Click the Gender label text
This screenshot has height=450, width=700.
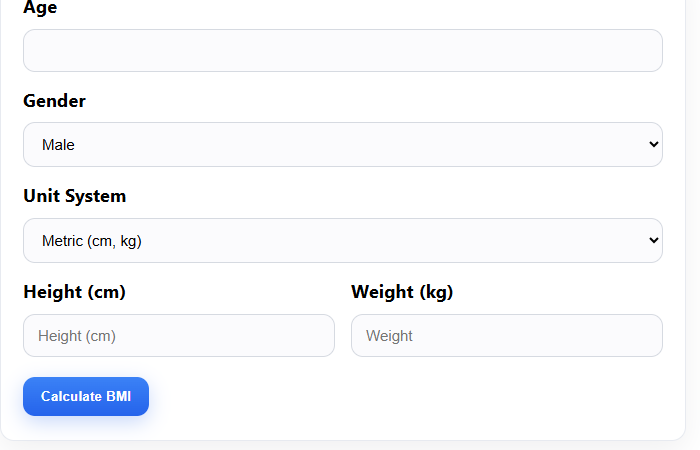point(54,101)
